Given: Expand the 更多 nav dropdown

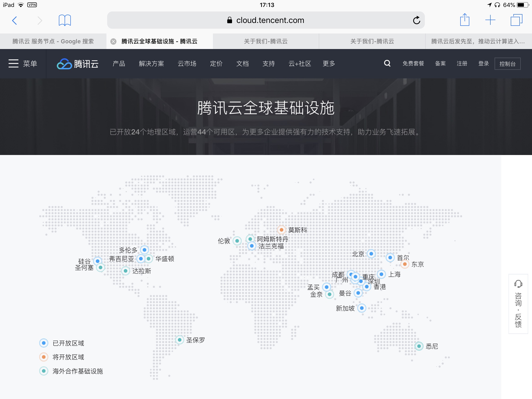Looking at the screenshot, I should pyautogui.click(x=329, y=63).
